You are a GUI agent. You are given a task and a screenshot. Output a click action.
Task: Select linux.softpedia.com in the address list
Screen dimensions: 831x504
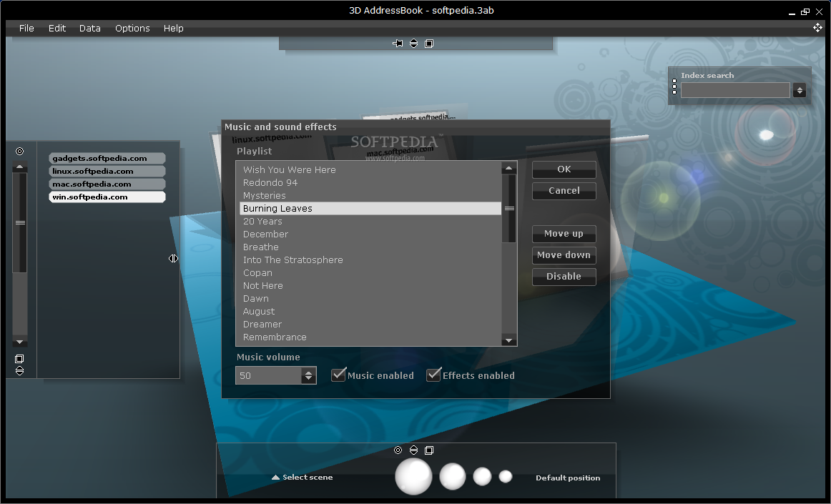(107, 171)
